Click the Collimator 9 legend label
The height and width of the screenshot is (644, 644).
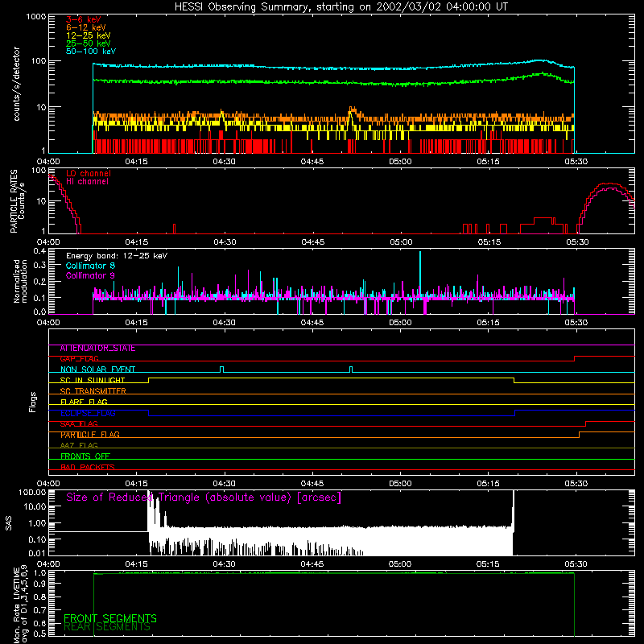(x=90, y=275)
